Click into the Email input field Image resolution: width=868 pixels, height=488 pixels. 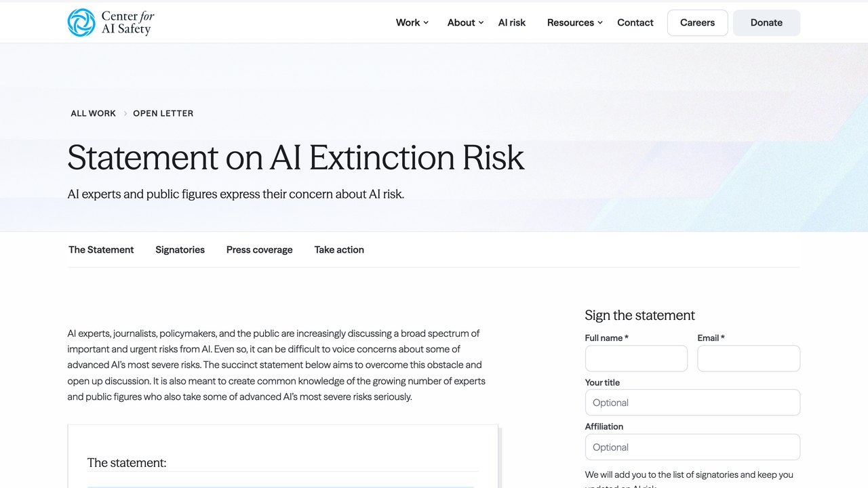click(x=749, y=359)
